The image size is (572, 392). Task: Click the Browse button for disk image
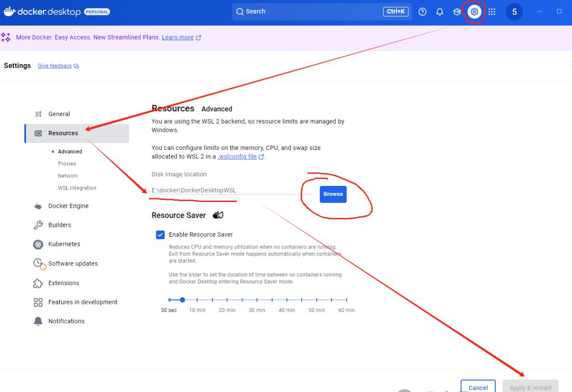pos(333,194)
